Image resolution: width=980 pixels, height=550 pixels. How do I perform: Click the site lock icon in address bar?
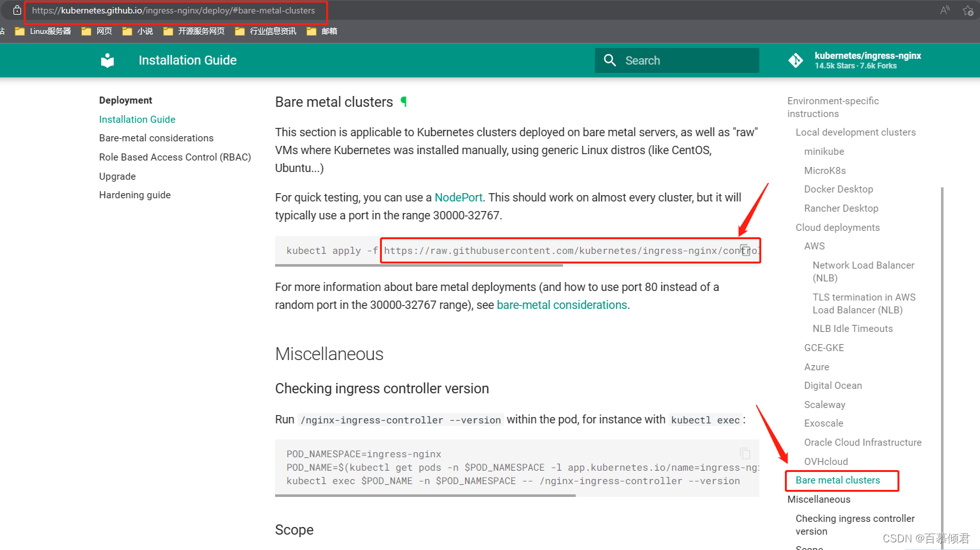[x=17, y=10]
